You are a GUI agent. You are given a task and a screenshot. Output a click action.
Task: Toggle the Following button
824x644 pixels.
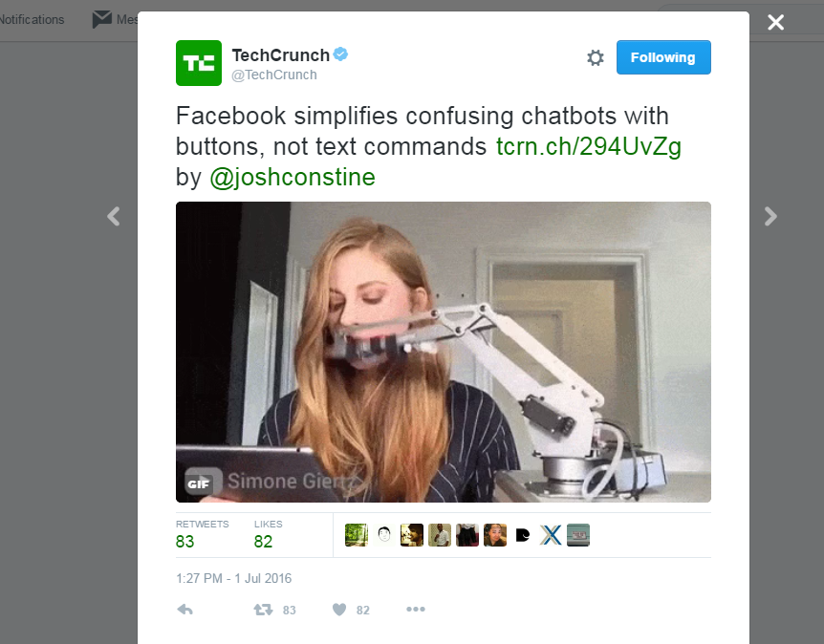pyautogui.click(x=663, y=57)
